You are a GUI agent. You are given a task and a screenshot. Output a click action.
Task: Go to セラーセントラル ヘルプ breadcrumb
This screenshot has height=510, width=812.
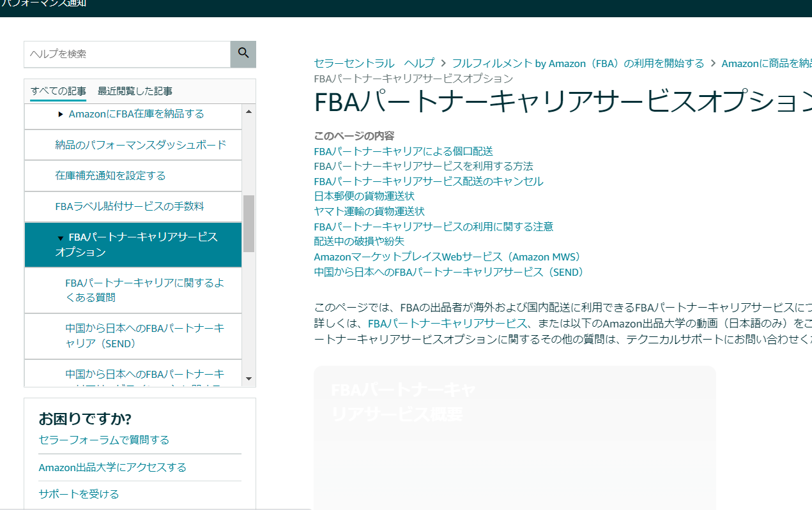click(x=374, y=63)
